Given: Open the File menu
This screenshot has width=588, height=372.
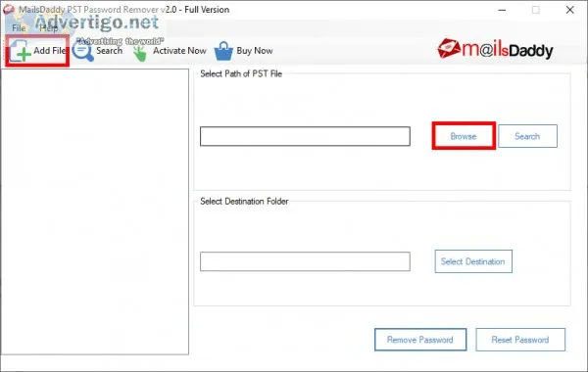Looking at the screenshot, I should [19, 28].
